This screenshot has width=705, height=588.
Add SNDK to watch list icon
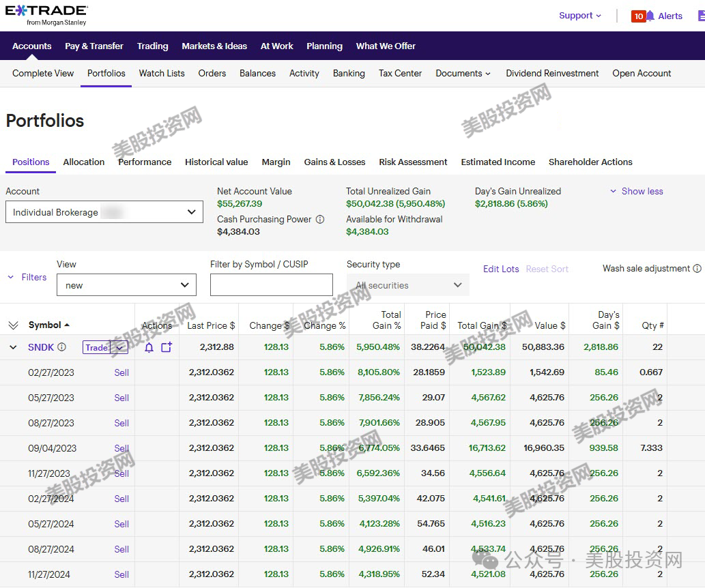point(167,347)
